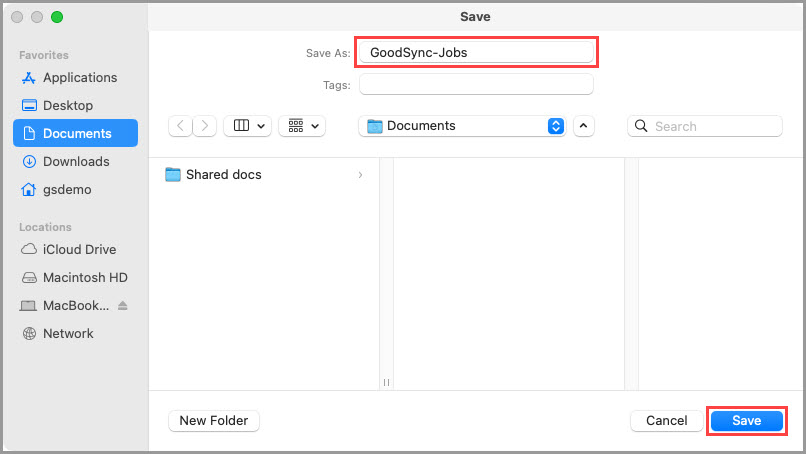Image resolution: width=806 pixels, height=454 pixels.
Task: Click the column divider handle
Action: [386, 382]
